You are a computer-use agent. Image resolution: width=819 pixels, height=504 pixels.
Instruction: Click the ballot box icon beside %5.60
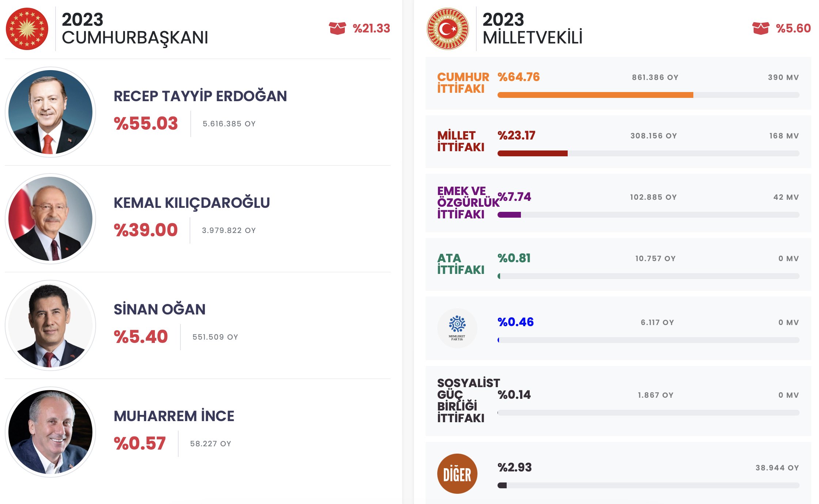tap(761, 28)
